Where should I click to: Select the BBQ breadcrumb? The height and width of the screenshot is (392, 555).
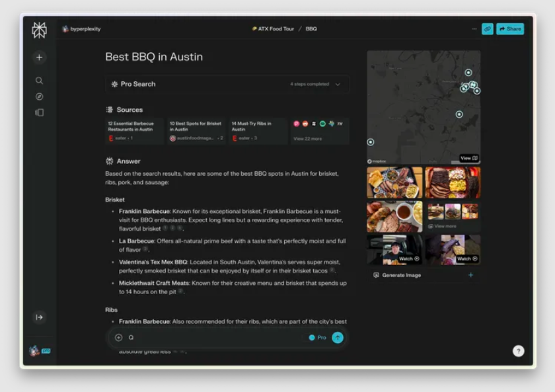[x=311, y=29]
